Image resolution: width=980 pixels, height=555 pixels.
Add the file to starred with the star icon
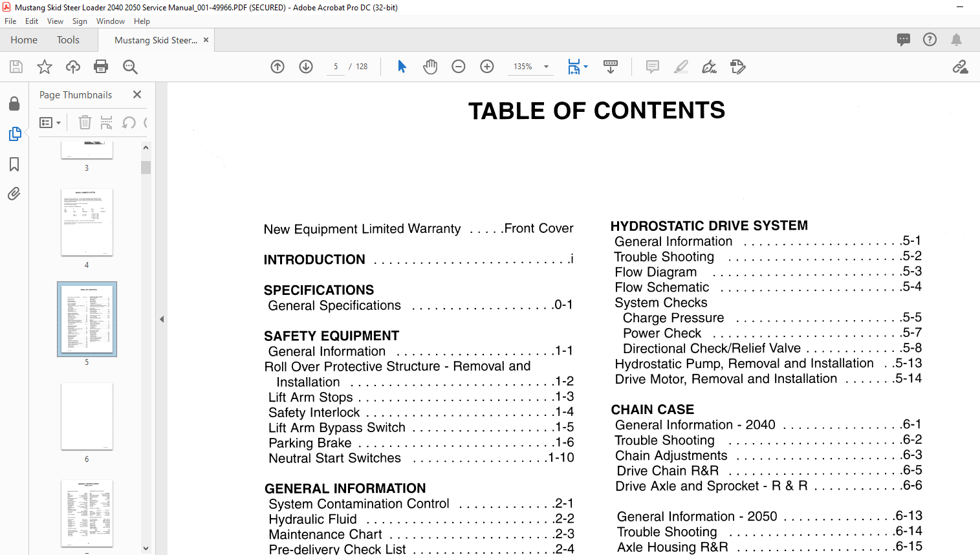pyautogui.click(x=45, y=67)
